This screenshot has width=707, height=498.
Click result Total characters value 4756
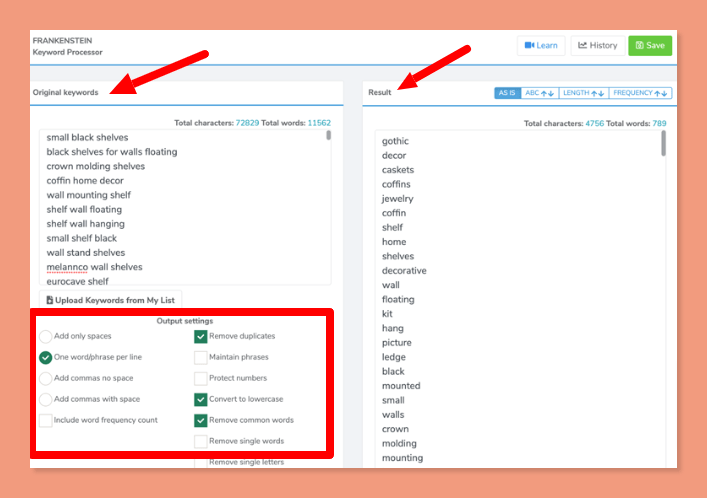click(594, 123)
